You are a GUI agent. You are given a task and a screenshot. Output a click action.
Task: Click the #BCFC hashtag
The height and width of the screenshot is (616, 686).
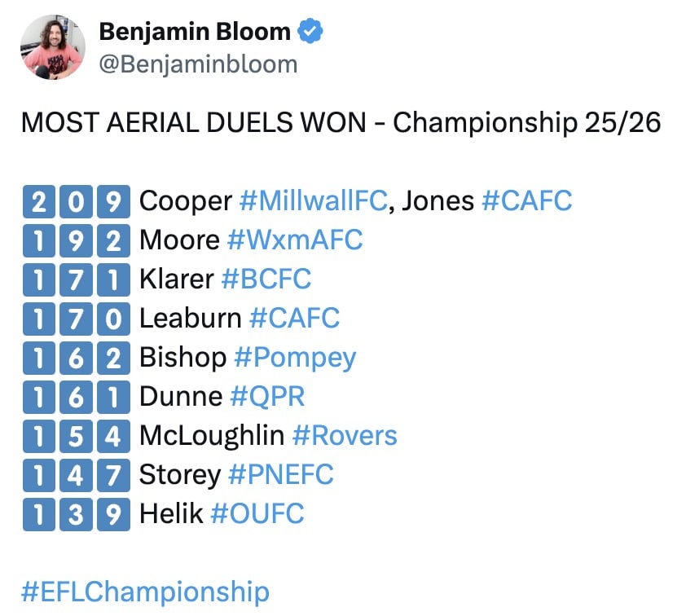(266, 279)
